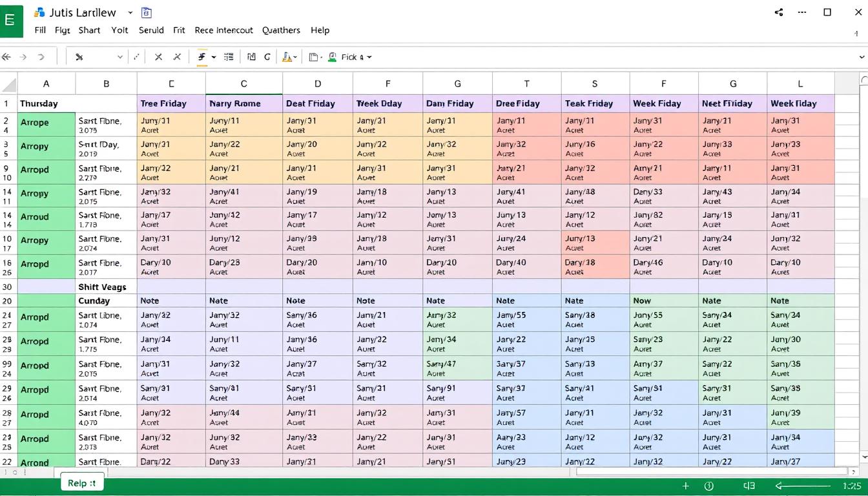
Task: Open the Frit menu
Action: tap(179, 30)
